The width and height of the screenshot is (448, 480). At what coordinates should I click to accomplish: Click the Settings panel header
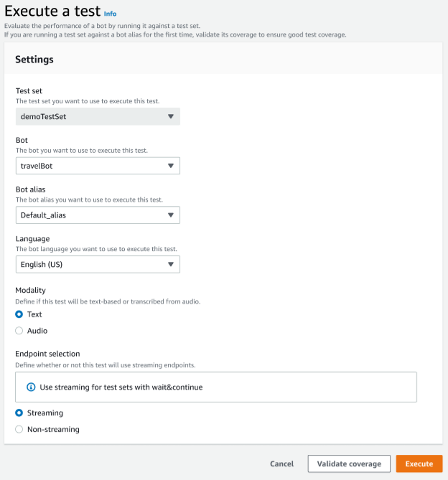pyautogui.click(x=34, y=60)
